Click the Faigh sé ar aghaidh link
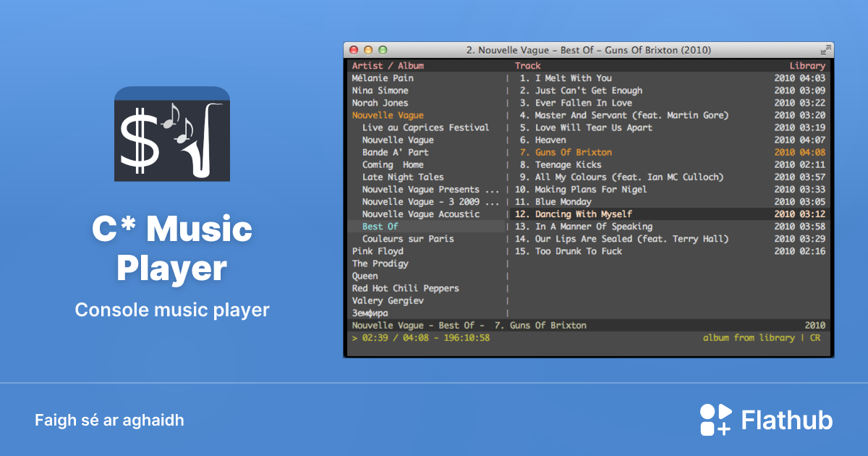This screenshot has height=456, width=868. pyautogui.click(x=109, y=420)
